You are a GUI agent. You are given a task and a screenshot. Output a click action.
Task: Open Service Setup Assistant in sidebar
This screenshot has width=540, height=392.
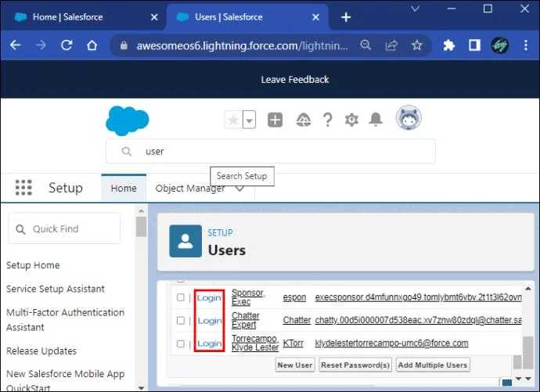55,289
